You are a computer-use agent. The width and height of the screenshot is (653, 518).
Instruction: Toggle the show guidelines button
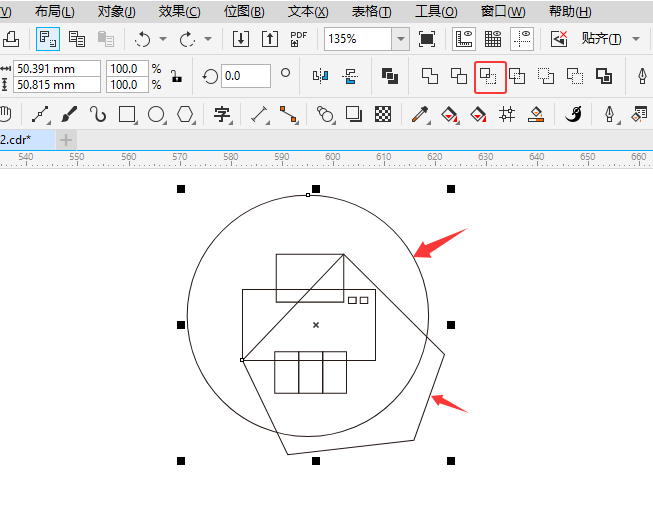click(x=522, y=39)
